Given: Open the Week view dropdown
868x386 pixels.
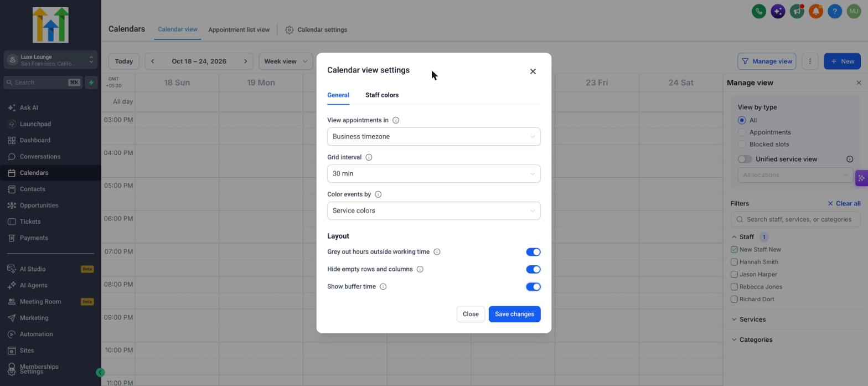Looking at the screenshot, I should (x=286, y=61).
